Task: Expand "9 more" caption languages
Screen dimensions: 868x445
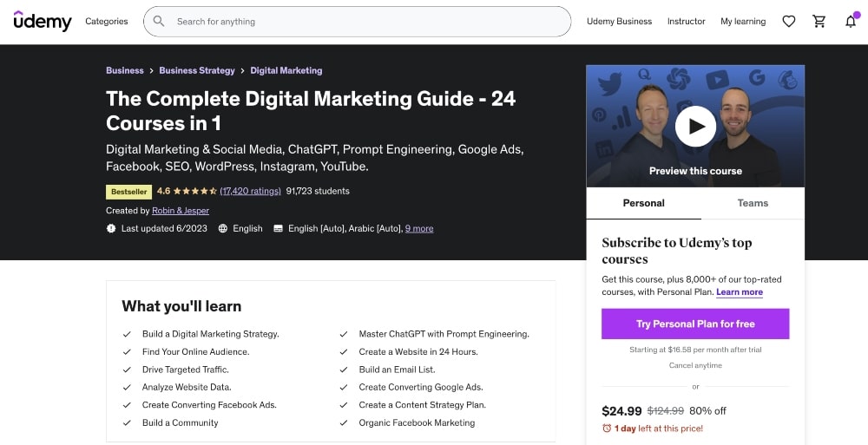Action: pyautogui.click(x=419, y=229)
